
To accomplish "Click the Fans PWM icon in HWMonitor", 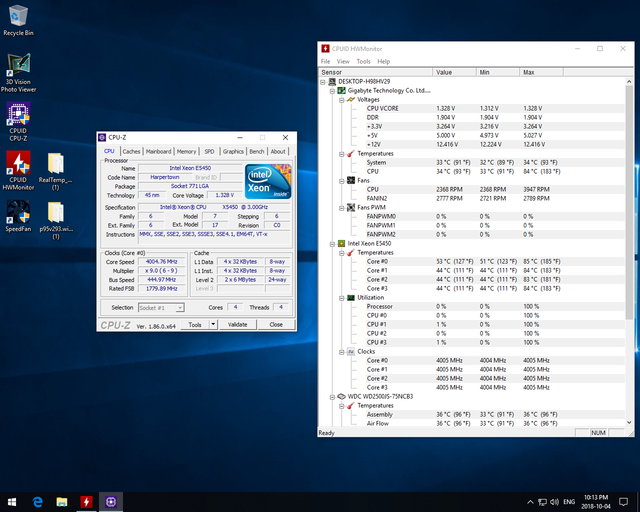I will click(x=351, y=207).
